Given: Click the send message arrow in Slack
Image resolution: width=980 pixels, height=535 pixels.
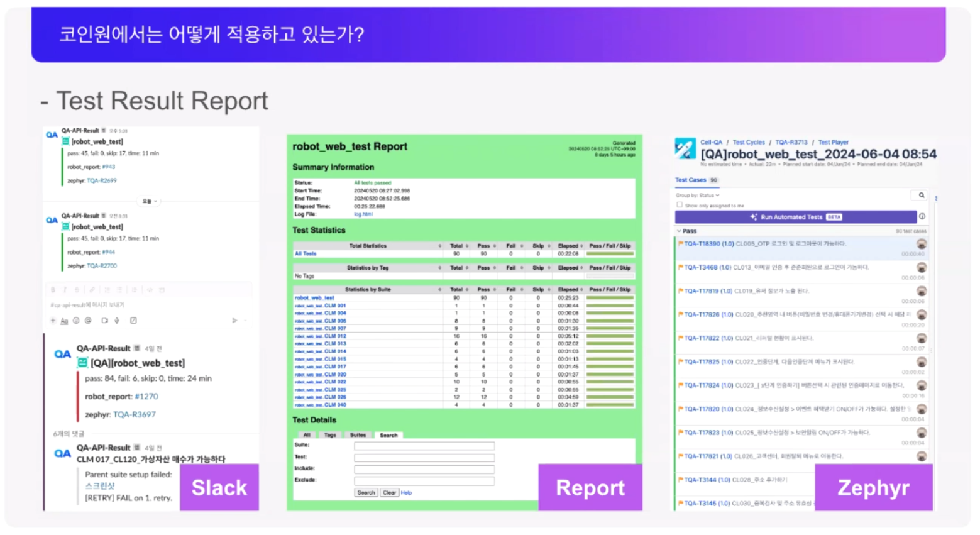Looking at the screenshot, I should (x=235, y=321).
